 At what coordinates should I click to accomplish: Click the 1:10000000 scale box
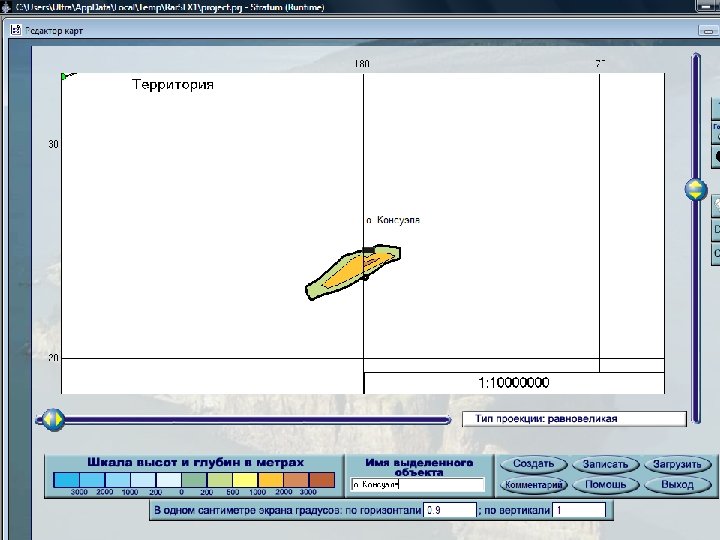[514, 383]
